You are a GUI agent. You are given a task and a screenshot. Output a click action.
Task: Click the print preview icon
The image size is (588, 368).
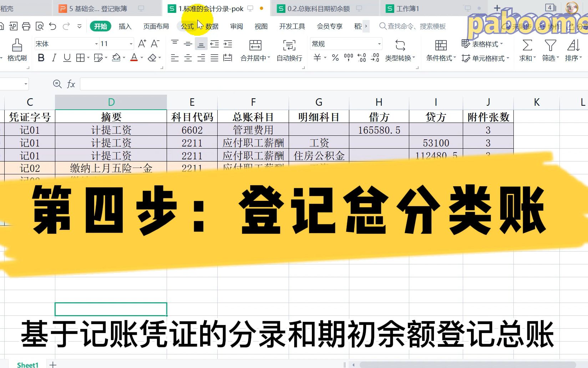[x=40, y=26]
